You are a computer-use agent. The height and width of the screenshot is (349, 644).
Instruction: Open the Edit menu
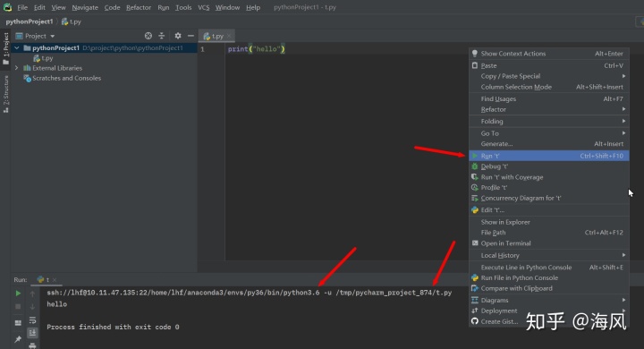click(39, 7)
